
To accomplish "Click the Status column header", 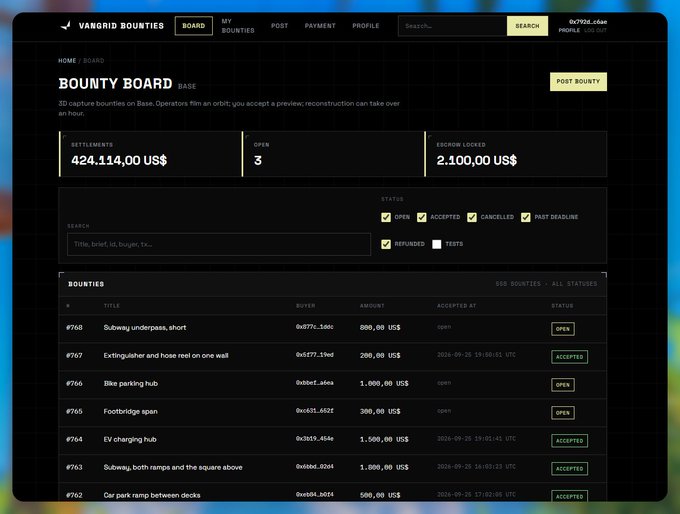I will click(562, 306).
